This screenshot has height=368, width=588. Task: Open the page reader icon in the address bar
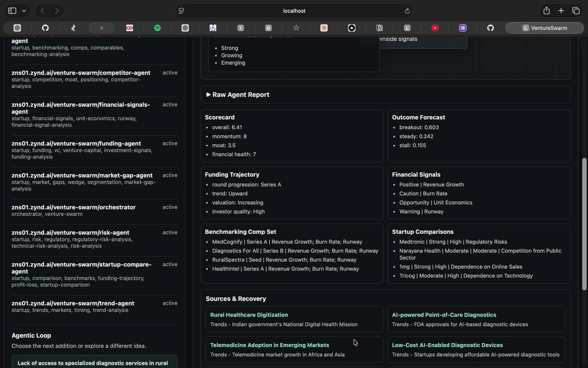[x=181, y=11]
